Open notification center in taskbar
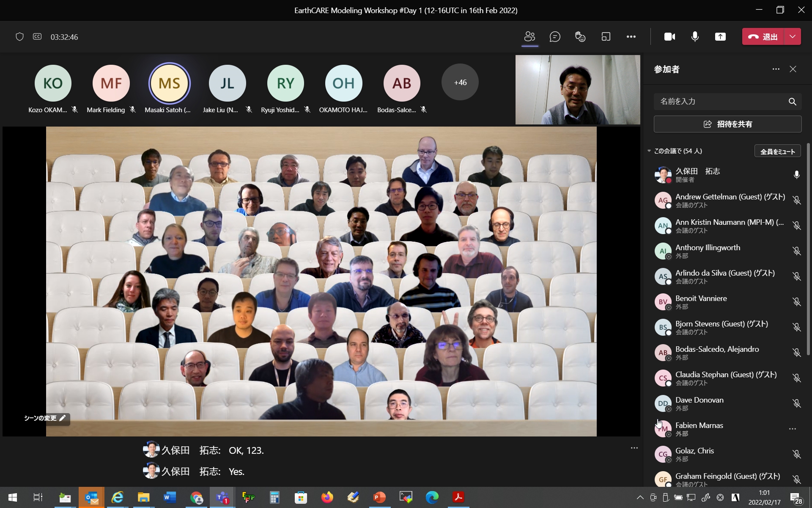The width and height of the screenshot is (812, 508). tap(796, 498)
